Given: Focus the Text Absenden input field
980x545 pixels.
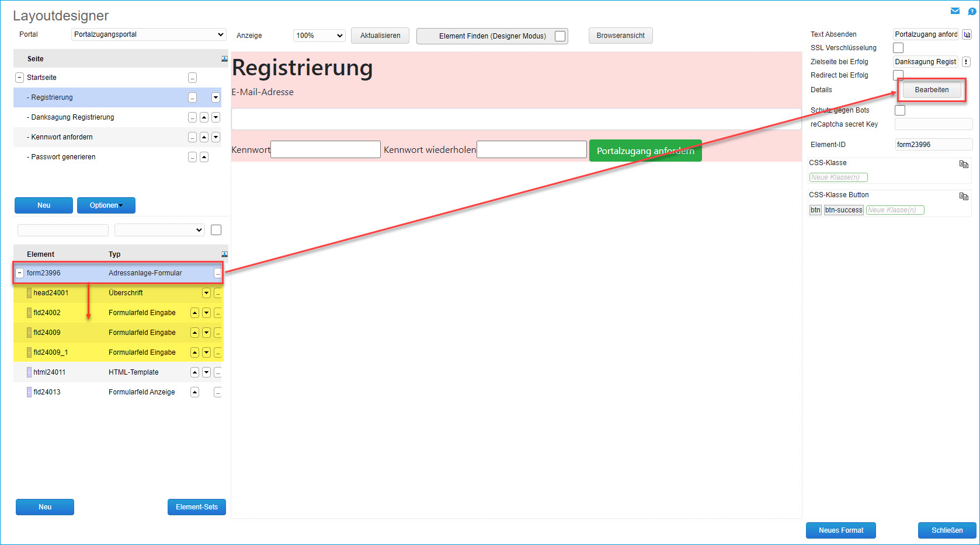Looking at the screenshot, I should (926, 34).
